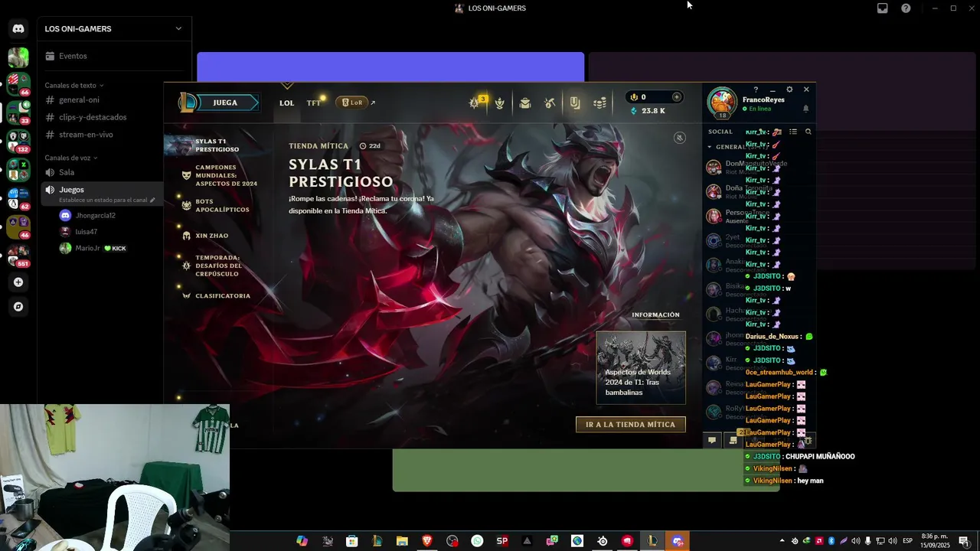Open Brave browser from taskbar

click(x=427, y=541)
